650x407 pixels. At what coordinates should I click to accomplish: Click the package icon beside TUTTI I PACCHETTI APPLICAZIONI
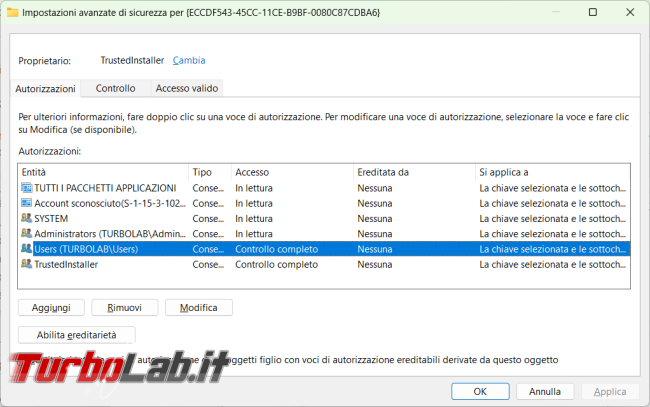27,188
